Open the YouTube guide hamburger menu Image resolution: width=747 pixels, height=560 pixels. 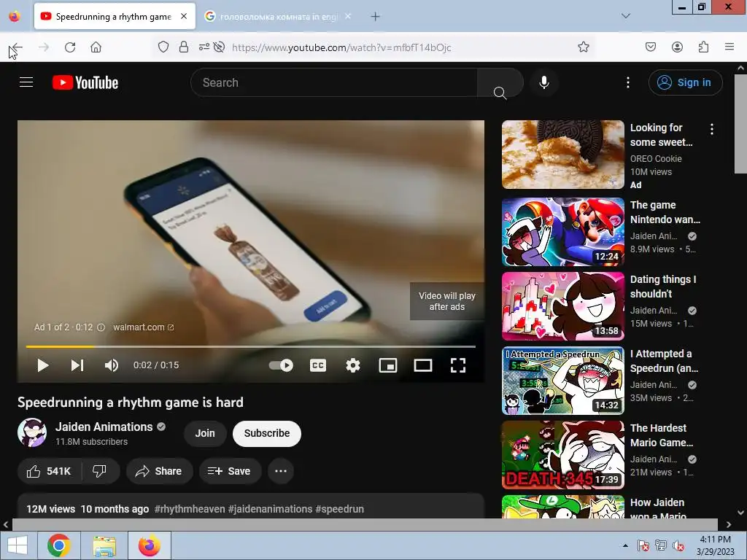click(x=26, y=82)
